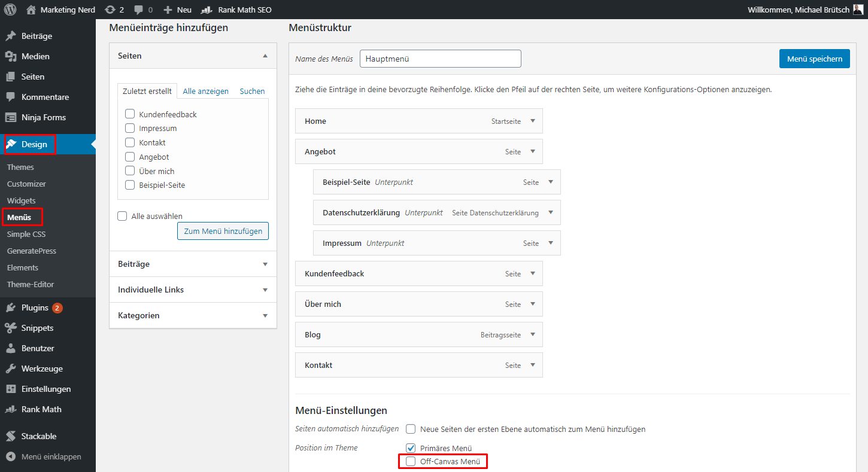Expand the Individuelle Links panel

(x=265, y=290)
